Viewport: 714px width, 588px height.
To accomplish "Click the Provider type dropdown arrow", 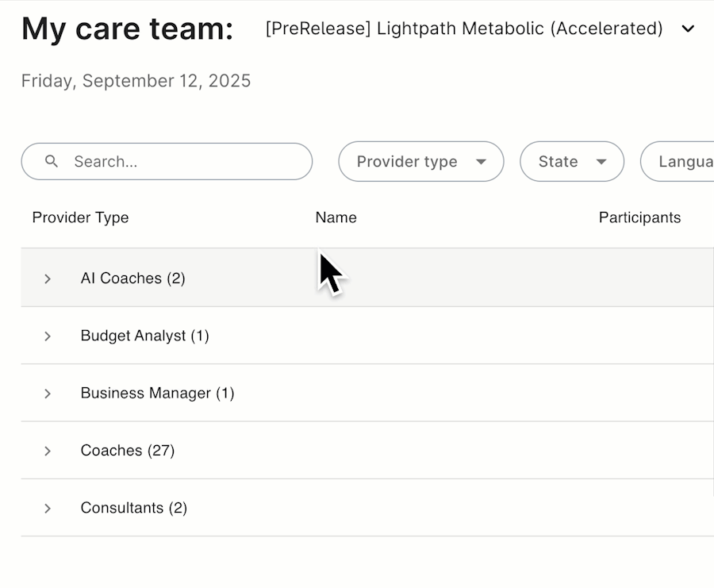I will 481,162.
